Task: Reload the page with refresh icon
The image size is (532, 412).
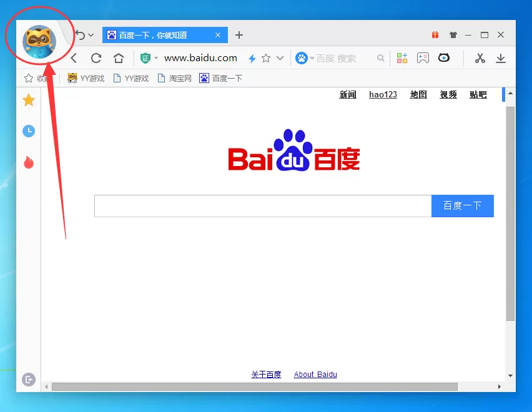Action: [96, 58]
